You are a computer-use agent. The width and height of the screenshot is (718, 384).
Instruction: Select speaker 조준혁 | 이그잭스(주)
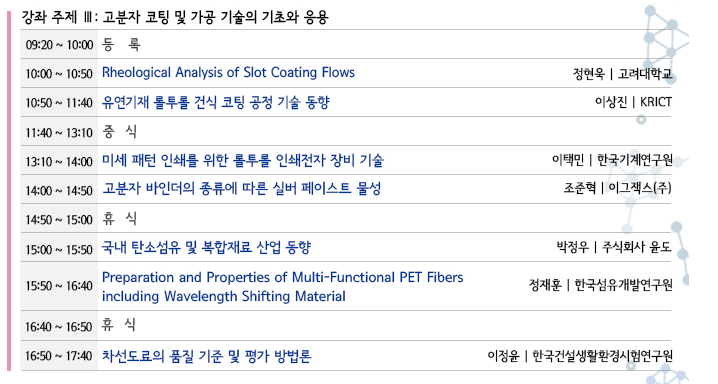[x=618, y=189]
